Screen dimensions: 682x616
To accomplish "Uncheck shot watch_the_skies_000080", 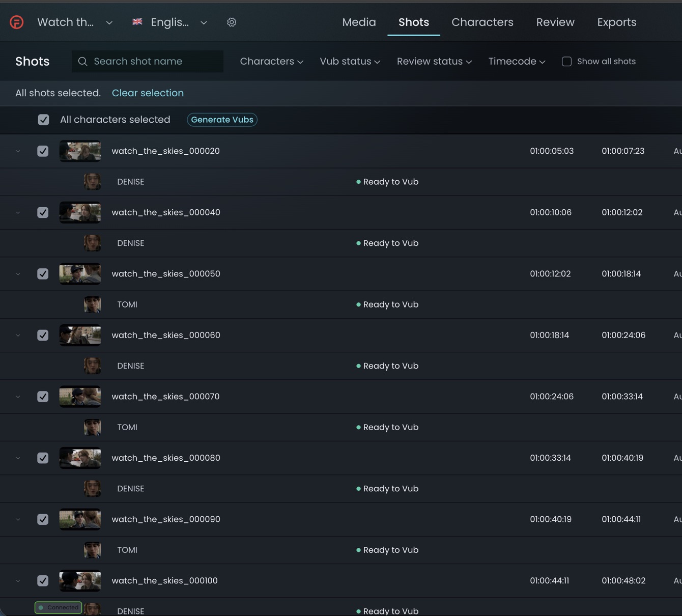I will tap(43, 458).
